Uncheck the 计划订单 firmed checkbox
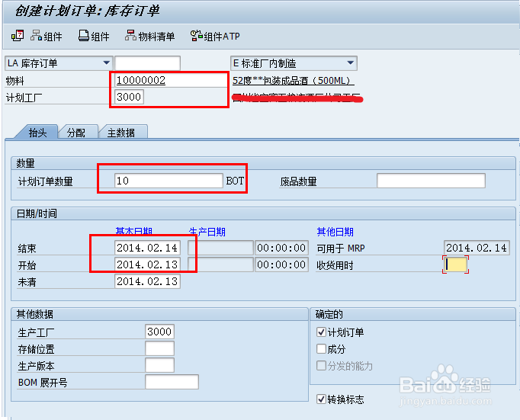The height and width of the screenshot is (420, 520). 321,332
